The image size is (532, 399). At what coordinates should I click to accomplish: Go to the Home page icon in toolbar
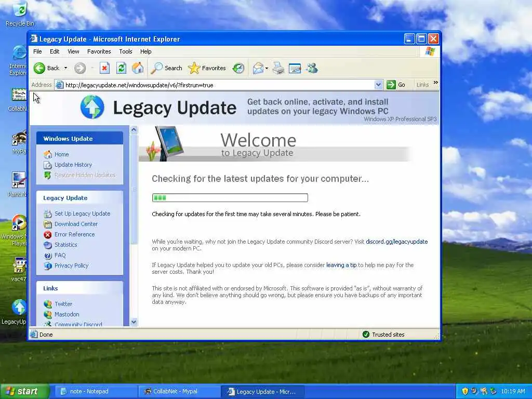[x=138, y=68]
